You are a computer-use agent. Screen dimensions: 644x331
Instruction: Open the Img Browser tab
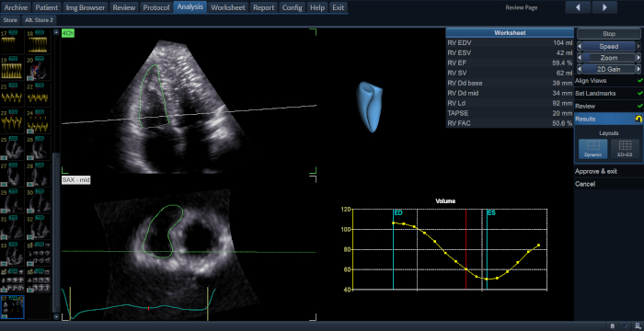pyautogui.click(x=86, y=7)
